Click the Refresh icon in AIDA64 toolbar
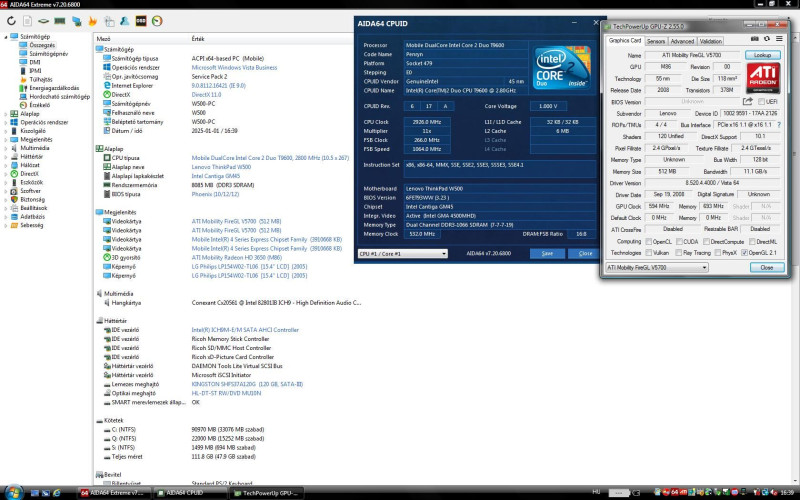The image size is (800, 500). point(11,21)
